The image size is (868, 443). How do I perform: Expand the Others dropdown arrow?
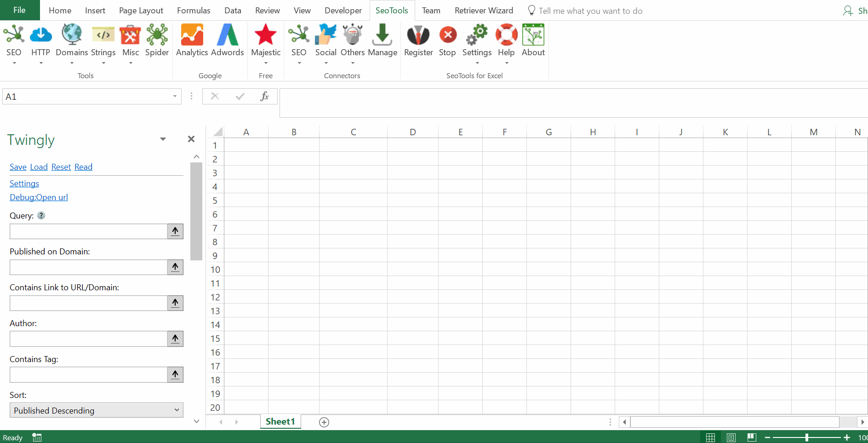(x=353, y=63)
